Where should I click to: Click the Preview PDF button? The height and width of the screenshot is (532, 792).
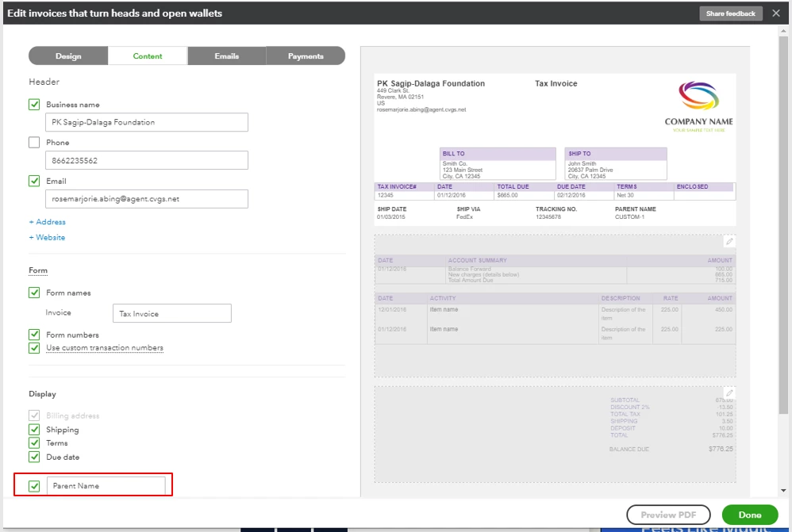[668, 515]
